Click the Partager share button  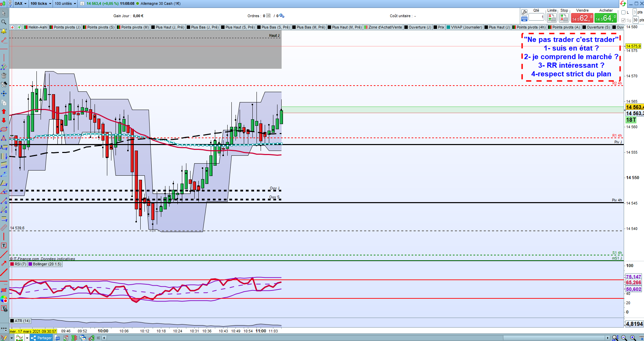pyautogui.click(x=42, y=338)
